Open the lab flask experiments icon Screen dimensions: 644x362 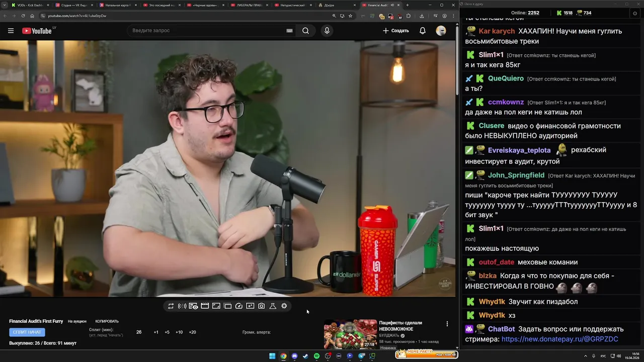pos(273,306)
